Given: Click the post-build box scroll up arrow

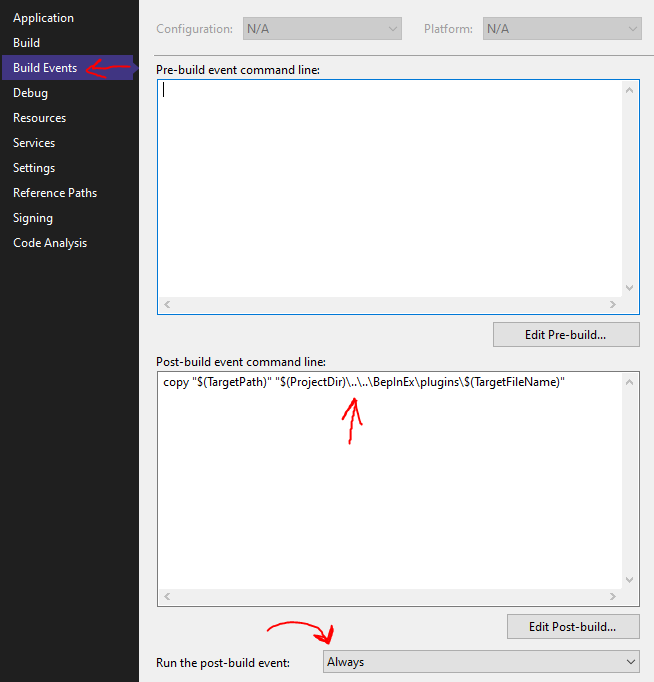Looking at the screenshot, I should [630, 383].
